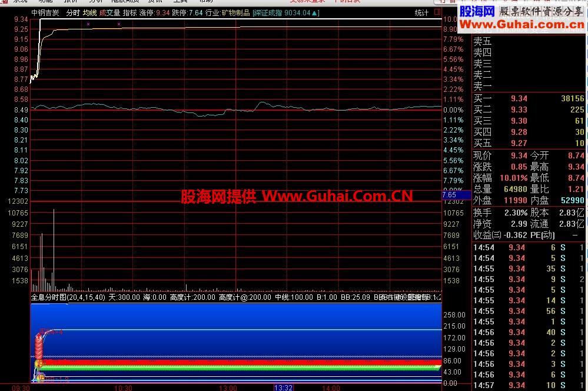Click the 总量 64980 total volume value
The height and width of the screenshot is (391, 588).
(515, 189)
